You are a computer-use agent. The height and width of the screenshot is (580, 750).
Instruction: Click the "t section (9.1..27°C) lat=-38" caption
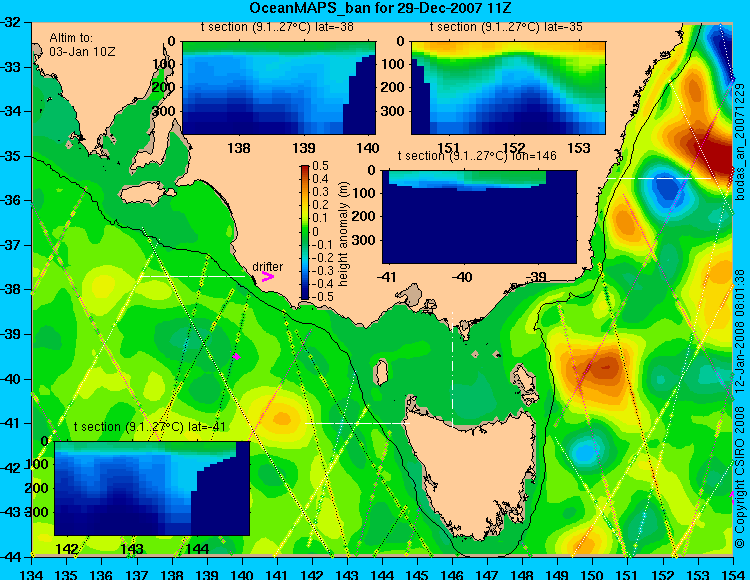point(277,27)
